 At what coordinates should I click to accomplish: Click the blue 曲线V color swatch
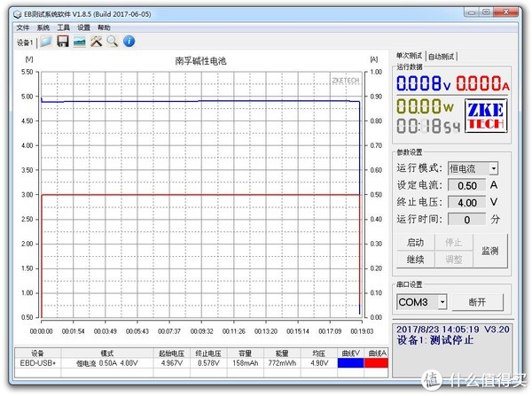(350, 362)
